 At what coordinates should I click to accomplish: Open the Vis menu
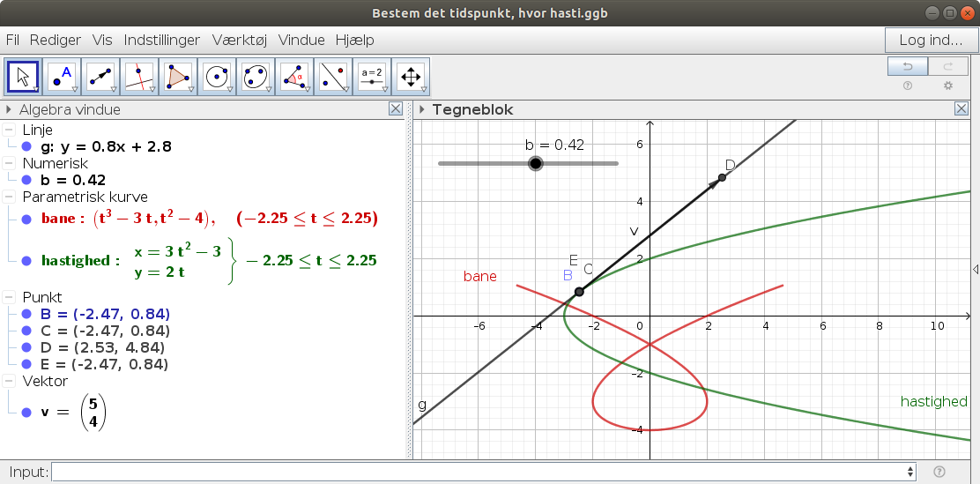tap(102, 40)
